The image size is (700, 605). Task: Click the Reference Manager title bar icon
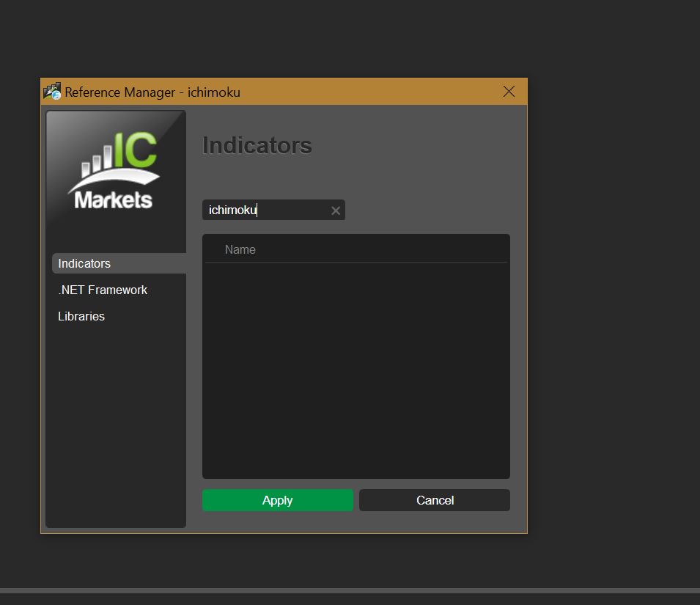click(52, 91)
